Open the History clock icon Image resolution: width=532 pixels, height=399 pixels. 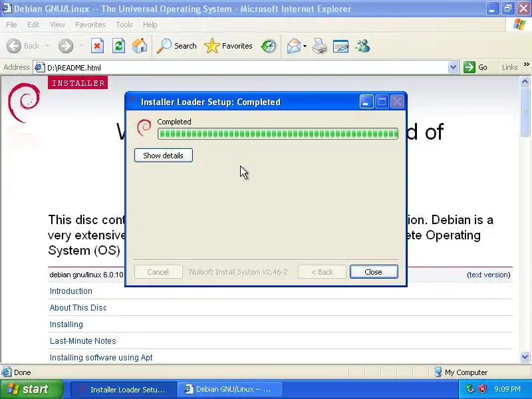[x=269, y=46]
